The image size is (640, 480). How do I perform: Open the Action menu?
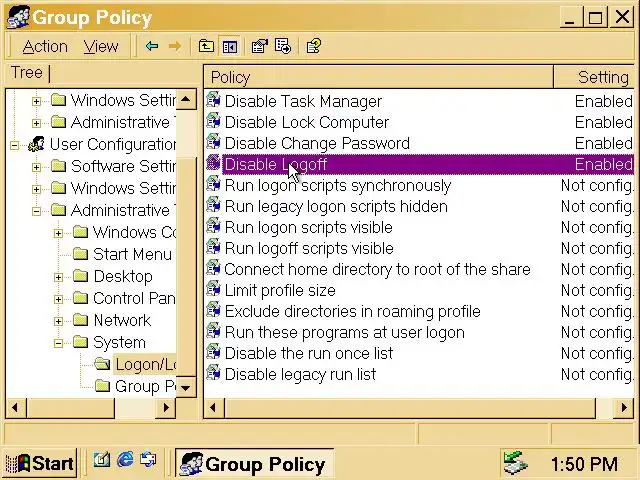pyautogui.click(x=45, y=47)
